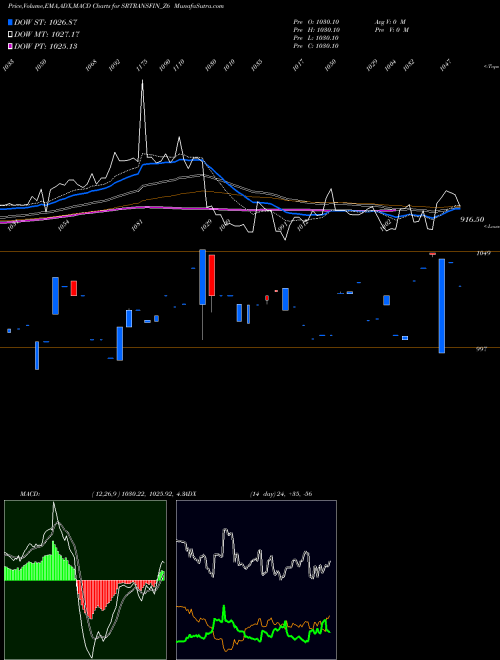Click the tallest white price spike peak
500x660 pixels.
(142, 81)
